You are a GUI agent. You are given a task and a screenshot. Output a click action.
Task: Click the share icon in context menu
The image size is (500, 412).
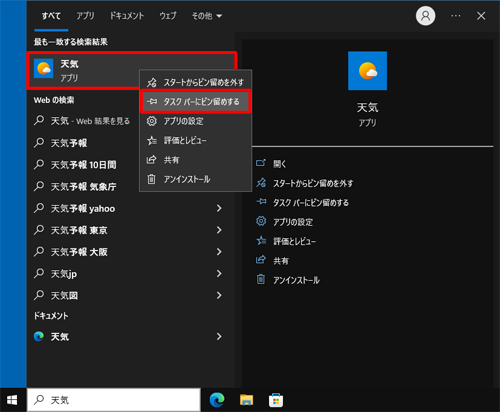(x=152, y=160)
